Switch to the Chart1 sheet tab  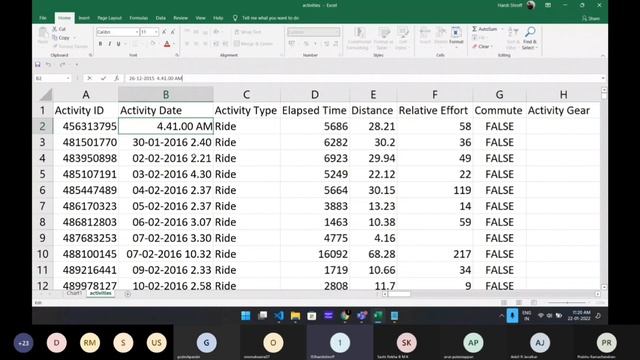[x=74, y=293]
